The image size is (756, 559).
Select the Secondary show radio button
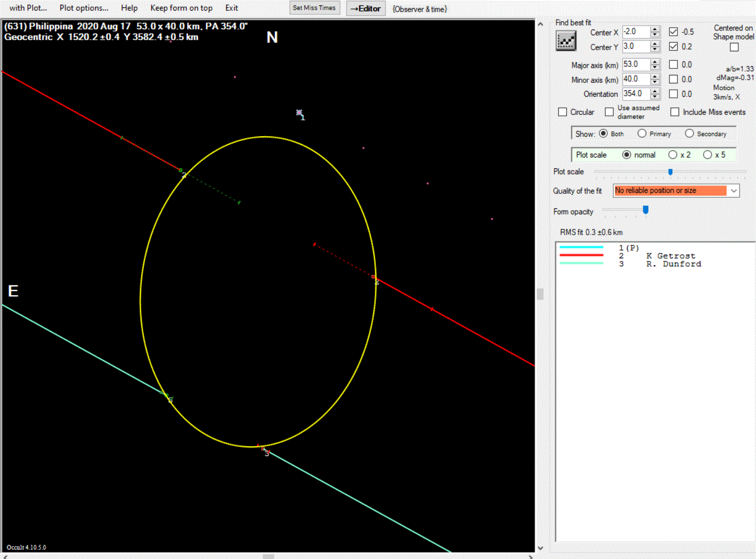[690, 134]
